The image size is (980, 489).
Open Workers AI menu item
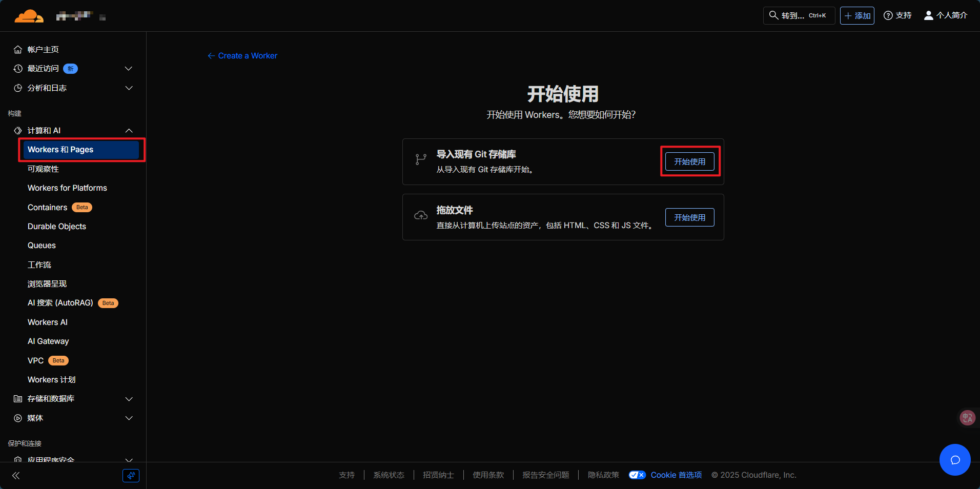(48, 322)
